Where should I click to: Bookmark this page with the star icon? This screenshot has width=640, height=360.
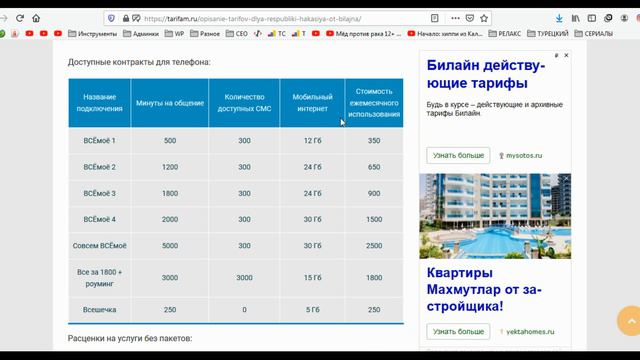click(x=484, y=18)
